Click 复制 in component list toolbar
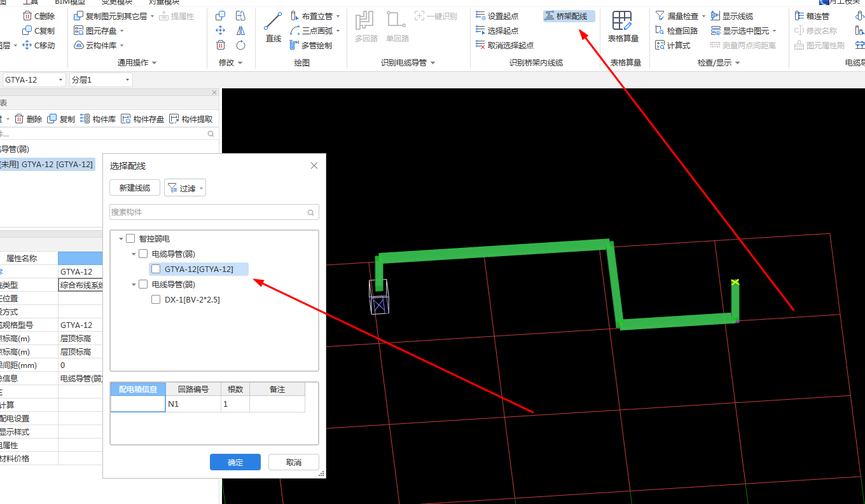865x504 pixels. pyautogui.click(x=61, y=119)
